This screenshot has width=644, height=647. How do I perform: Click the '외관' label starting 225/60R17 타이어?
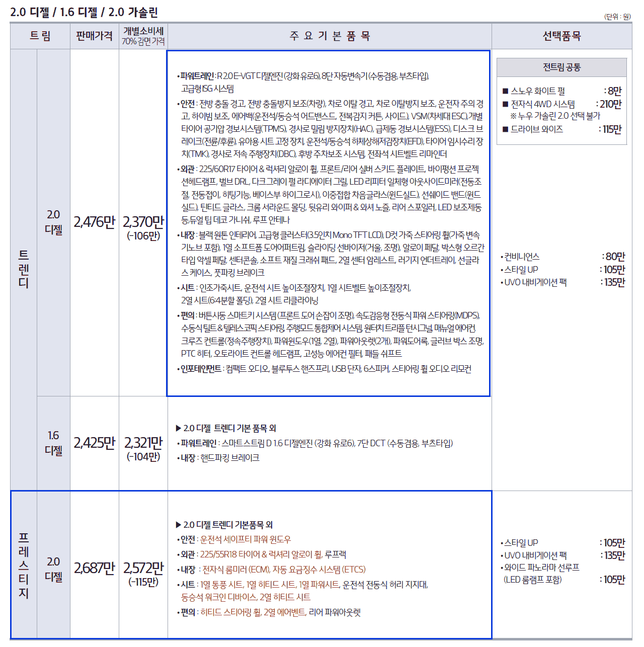coord(188,169)
